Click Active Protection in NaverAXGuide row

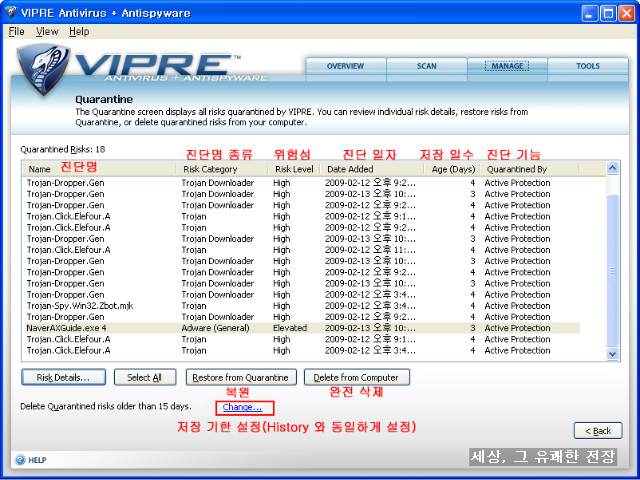(517, 328)
